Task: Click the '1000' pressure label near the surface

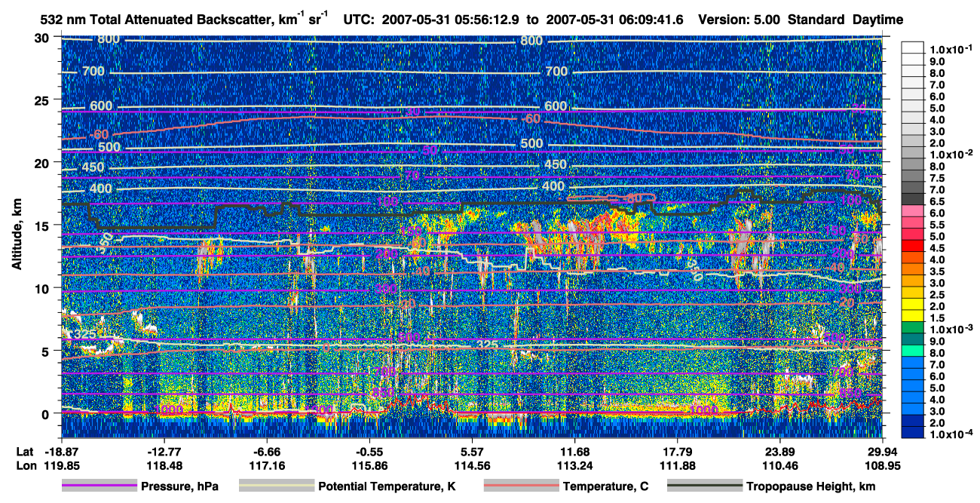Action: coord(704,409)
